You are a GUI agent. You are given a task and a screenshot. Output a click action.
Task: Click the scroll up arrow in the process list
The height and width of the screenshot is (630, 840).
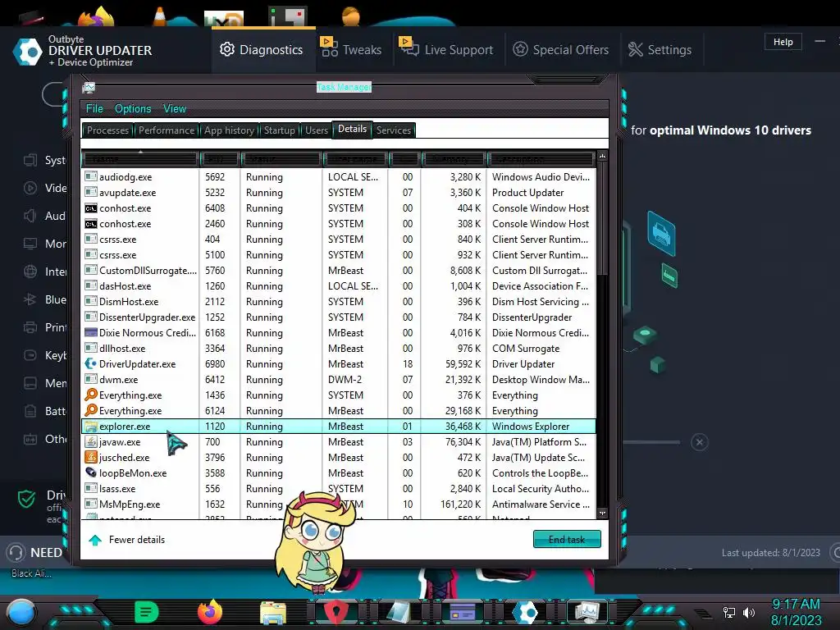[x=602, y=156]
